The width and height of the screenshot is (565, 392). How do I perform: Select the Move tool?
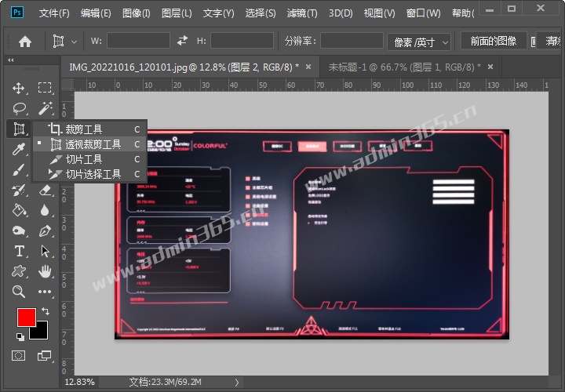pos(18,88)
